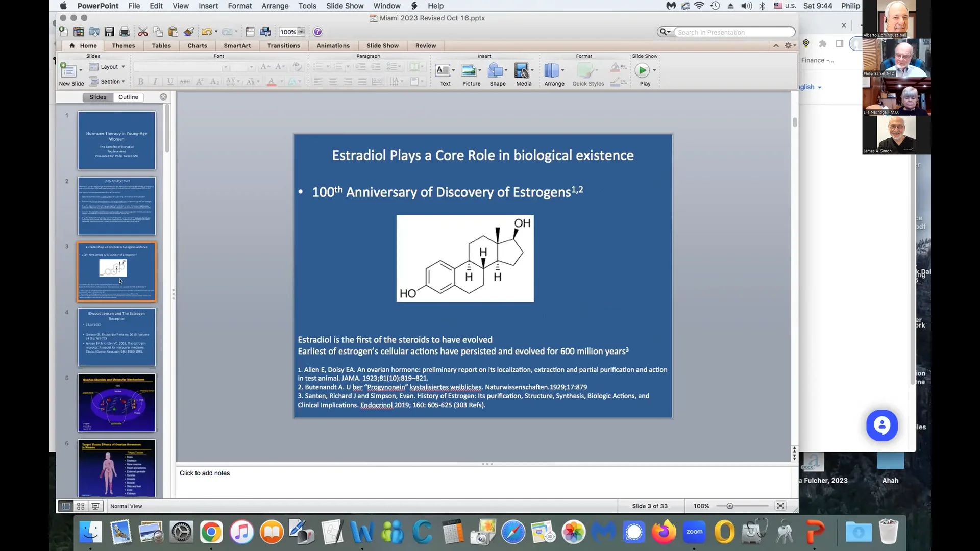980x551 pixels.
Task: Switch pane to Slides tab
Action: point(98,97)
